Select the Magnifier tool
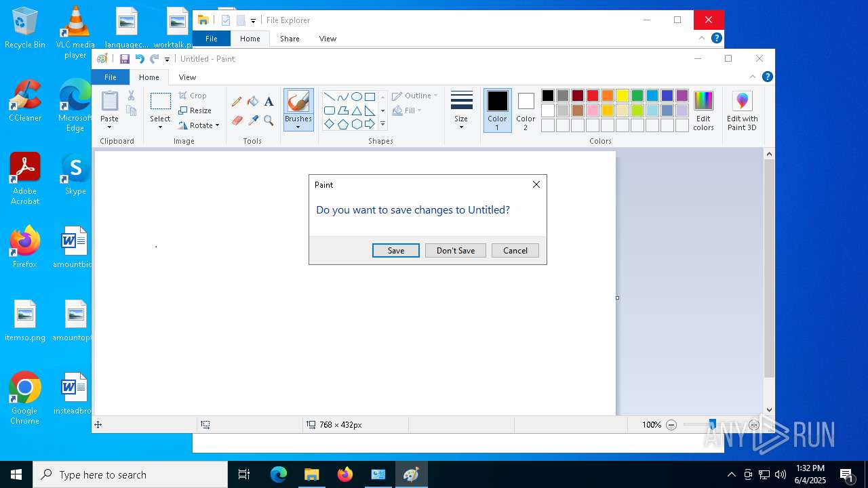 click(x=269, y=121)
